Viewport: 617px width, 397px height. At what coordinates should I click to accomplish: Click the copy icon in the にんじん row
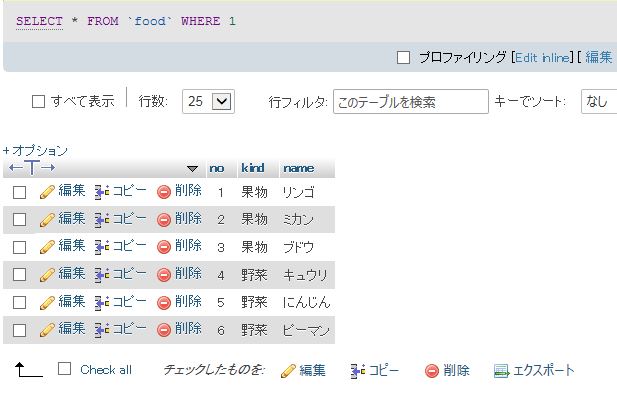[102, 302]
